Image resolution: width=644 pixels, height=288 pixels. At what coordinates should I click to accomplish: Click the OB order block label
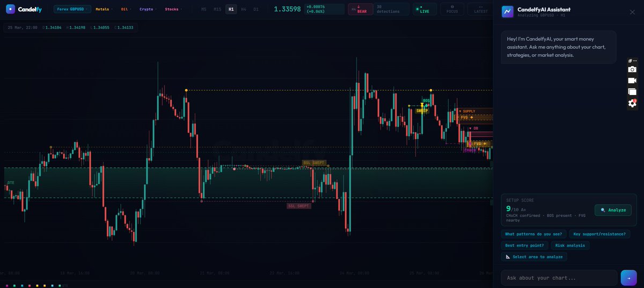tap(474, 128)
